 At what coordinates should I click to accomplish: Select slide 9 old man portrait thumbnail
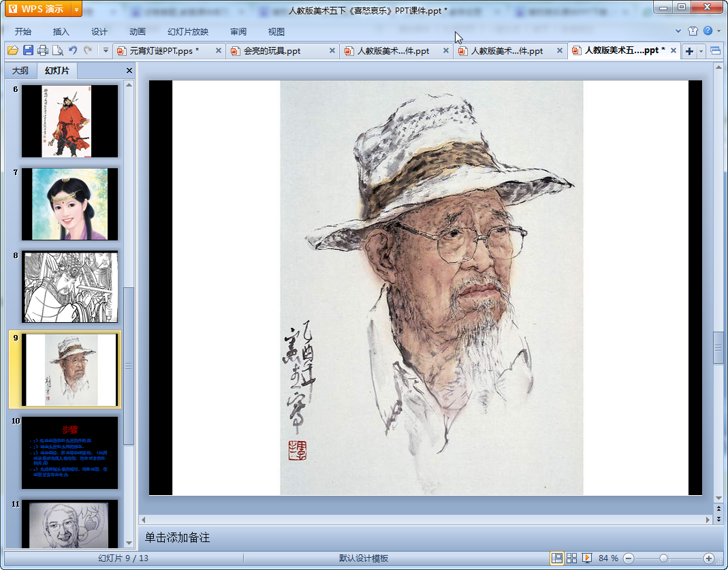tap(69, 370)
